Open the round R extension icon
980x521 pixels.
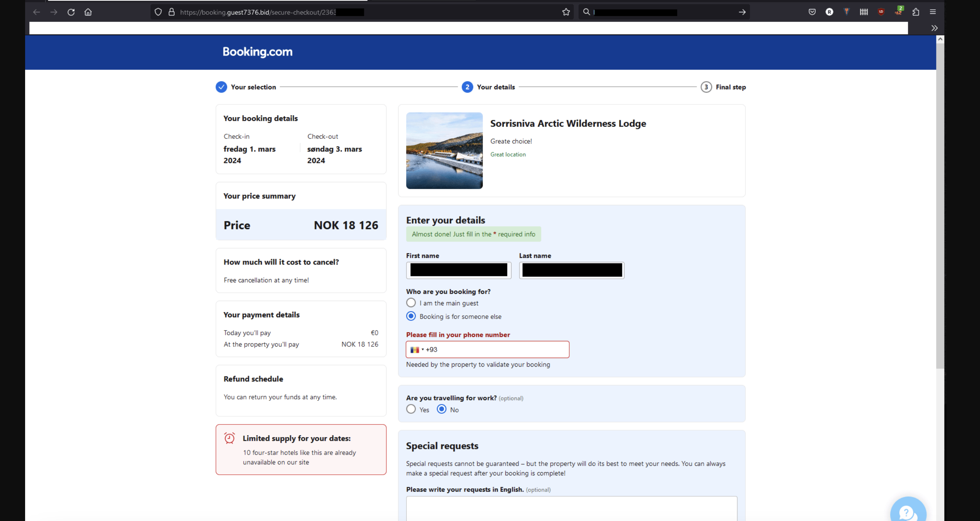click(829, 12)
